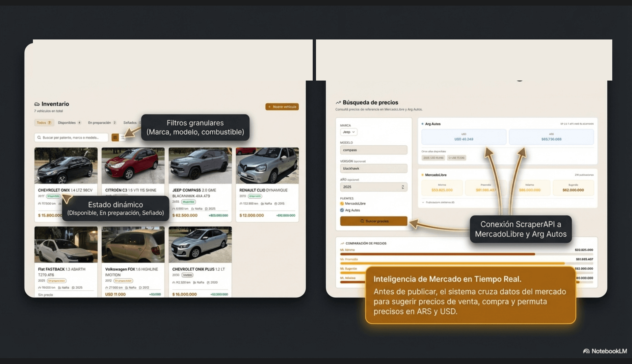Click the Sin precio text on Fiat Fastback

tap(45, 295)
